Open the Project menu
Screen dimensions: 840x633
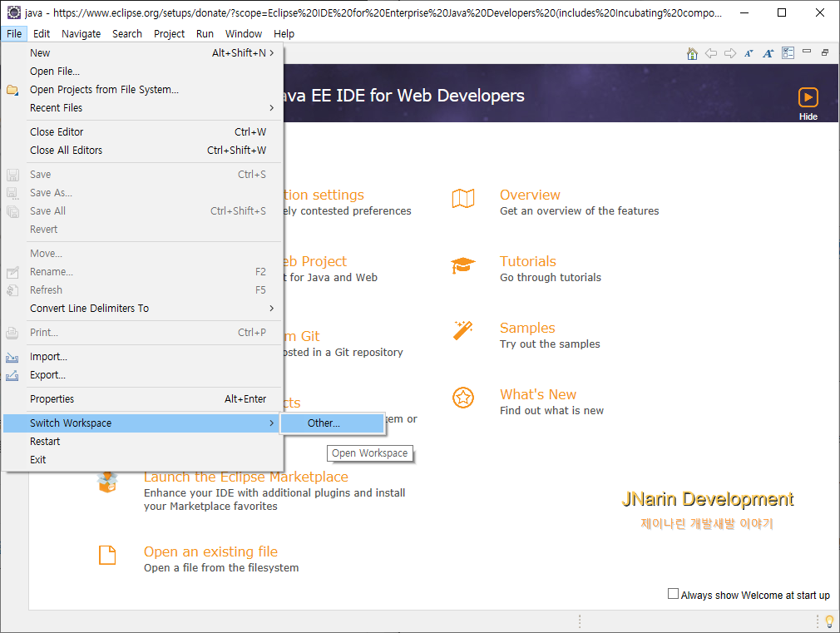point(169,34)
